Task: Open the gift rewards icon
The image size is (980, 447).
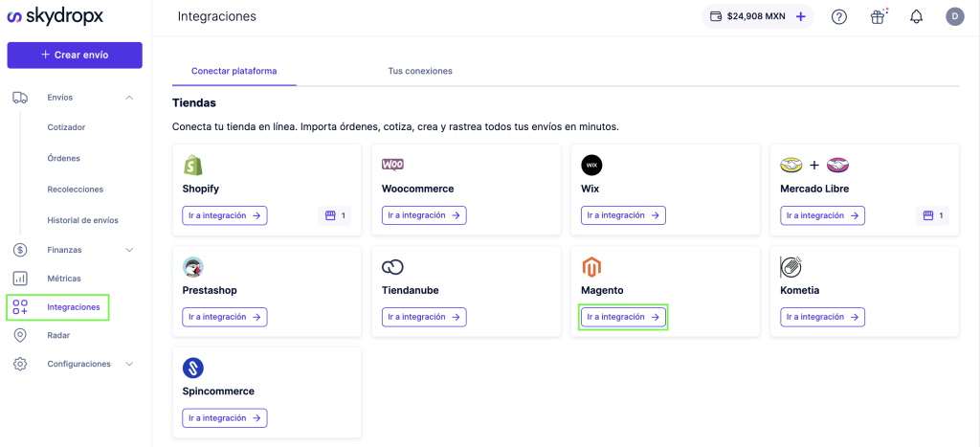Action: tap(878, 16)
